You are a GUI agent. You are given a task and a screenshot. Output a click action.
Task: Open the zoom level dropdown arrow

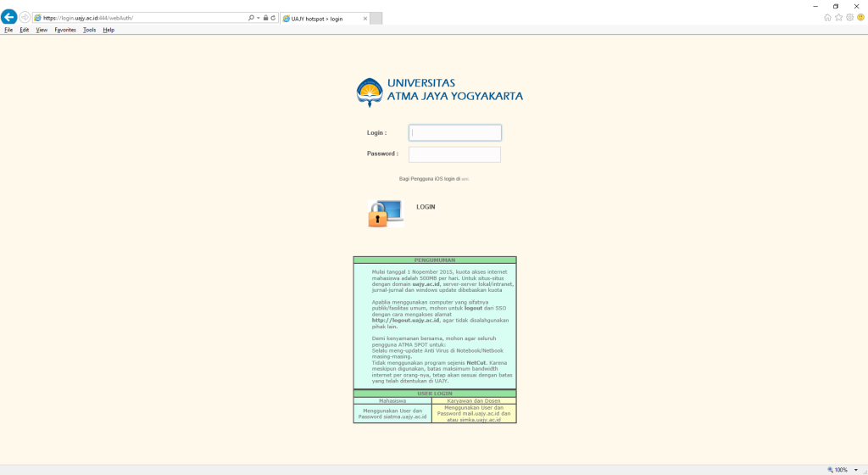856,470
